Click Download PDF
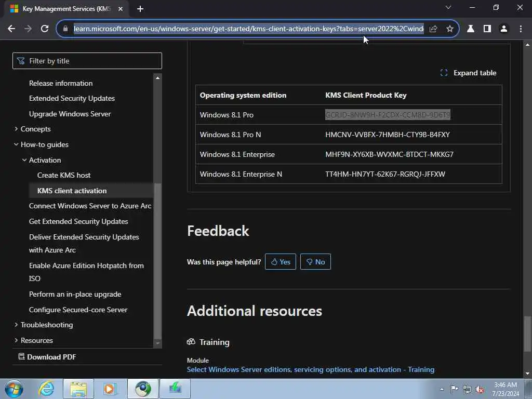This screenshot has height=399, width=532. (x=47, y=357)
